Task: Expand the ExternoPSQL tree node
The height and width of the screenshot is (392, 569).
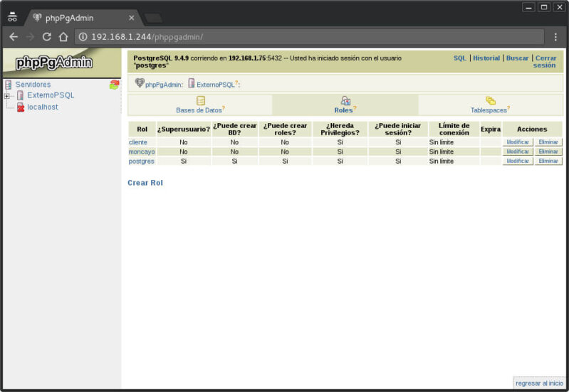Action: pos(7,96)
